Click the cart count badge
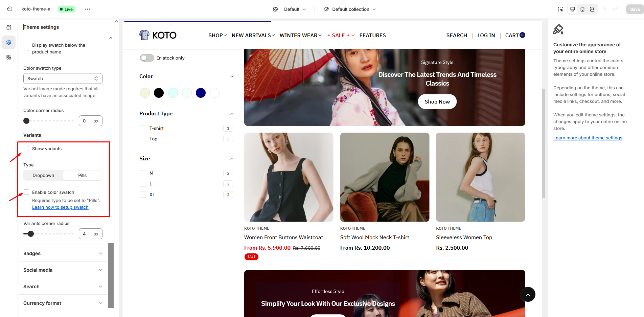The height and width of the screenshot is (317, 644). tap(522, 35)
